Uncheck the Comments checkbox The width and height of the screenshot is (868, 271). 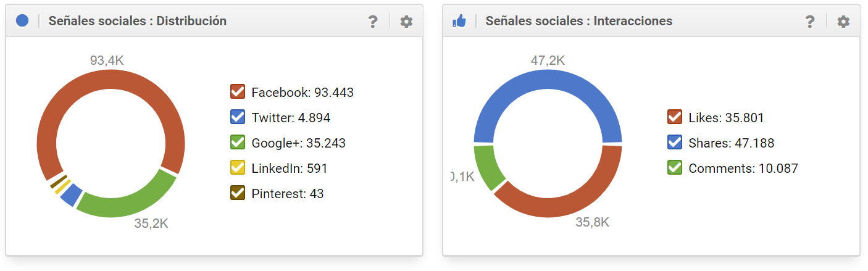point(675,168)
